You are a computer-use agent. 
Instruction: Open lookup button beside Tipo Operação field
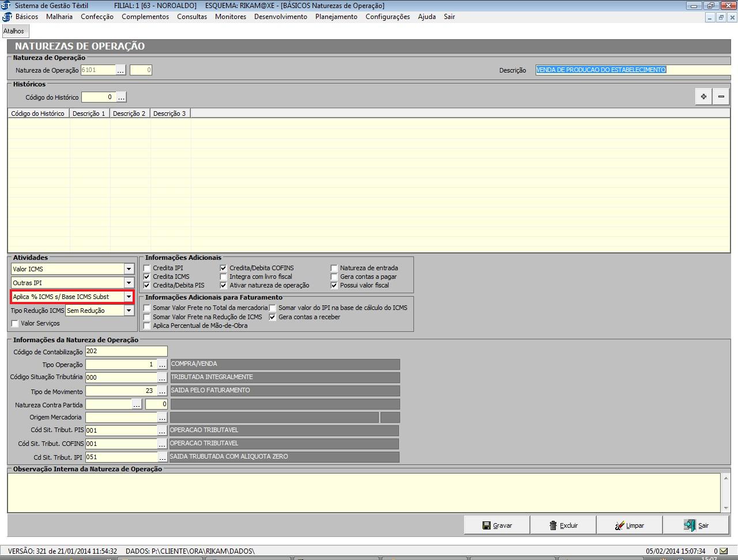click(x=162, y=365)
